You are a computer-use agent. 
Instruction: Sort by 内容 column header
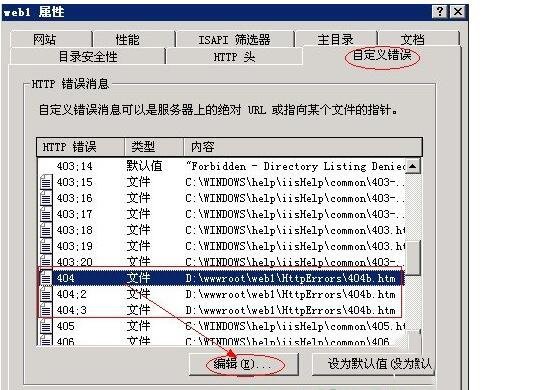click(x=303, y=147)
